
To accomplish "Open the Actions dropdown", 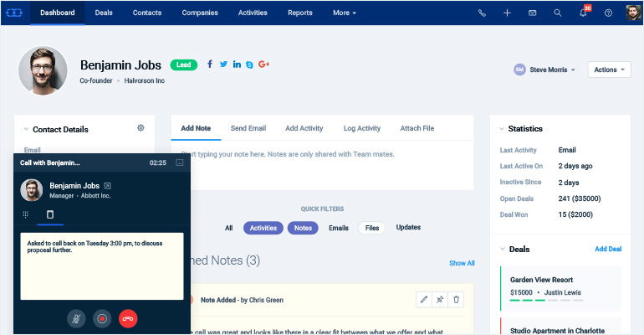I will 609,70.
